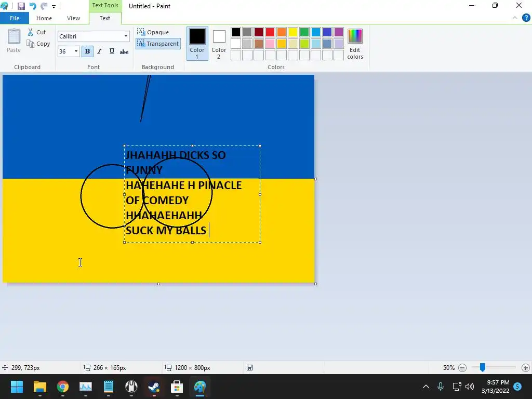Image resolution: width=532 pixels, height=399 pixels.
Task: Pick the dark gray color swatch
Action: point(247,32)
